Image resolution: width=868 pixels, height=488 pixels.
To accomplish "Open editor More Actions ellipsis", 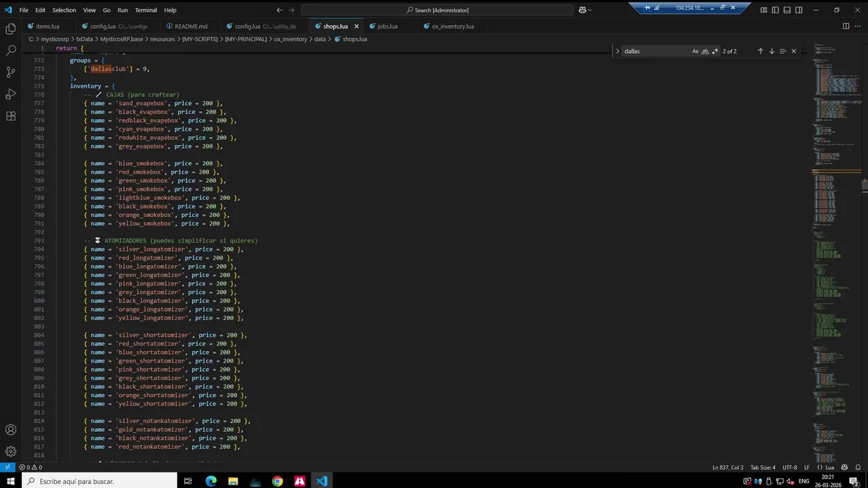I will pyautogui.click(x=857, y=26).
